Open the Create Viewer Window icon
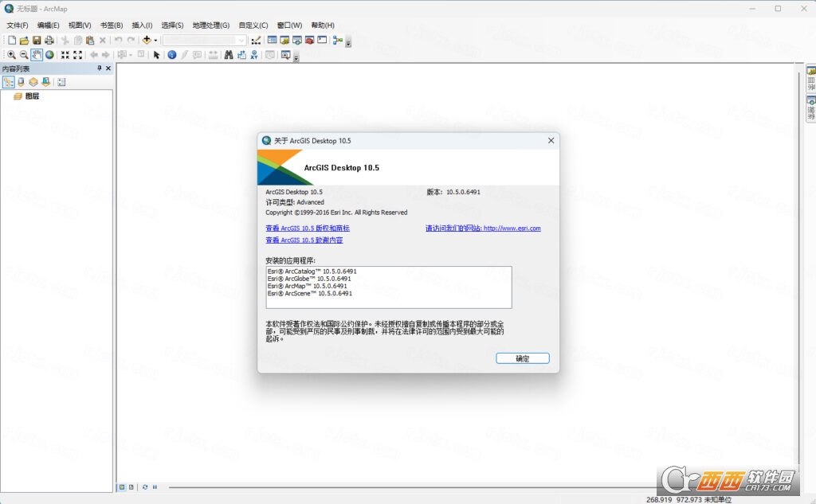This screenshot has width=816, height=504. point(285,55)
